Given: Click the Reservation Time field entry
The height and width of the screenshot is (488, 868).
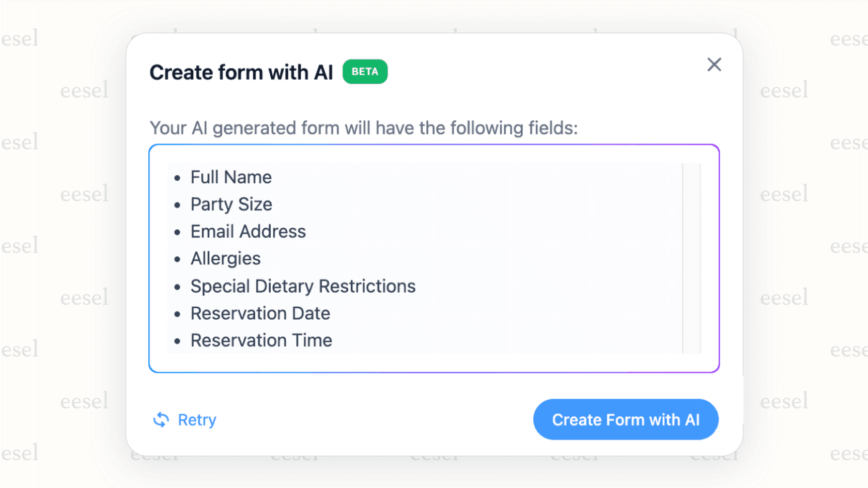Looking at the screenshot, I should click(x=261, y=340).
